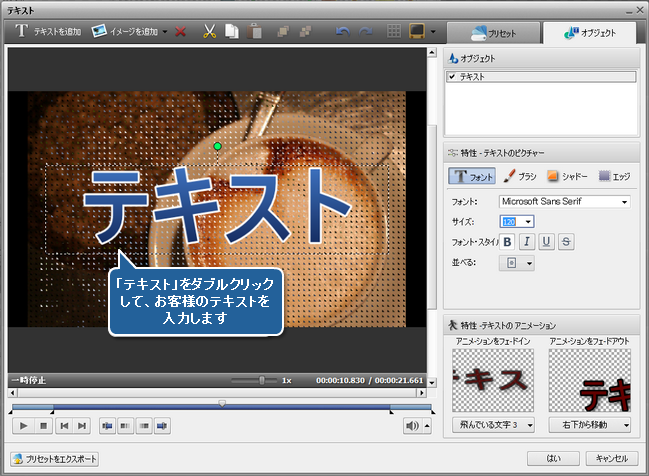The image size is (649, 476).
Task: Click the scissors cut icon
Action: 209,32
